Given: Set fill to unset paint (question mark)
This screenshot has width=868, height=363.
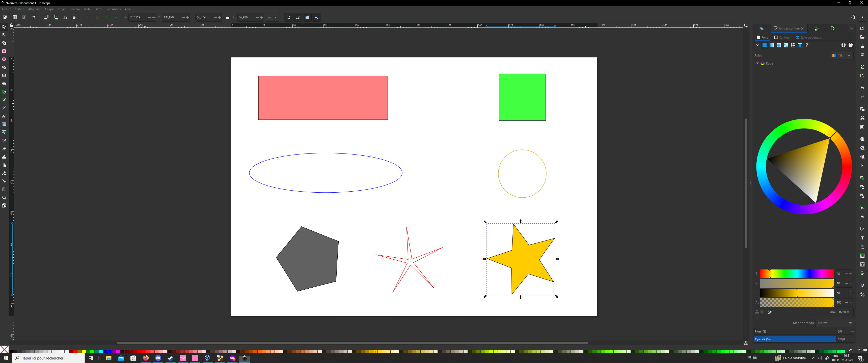Looking at the screenshot, I should point(807,45).
